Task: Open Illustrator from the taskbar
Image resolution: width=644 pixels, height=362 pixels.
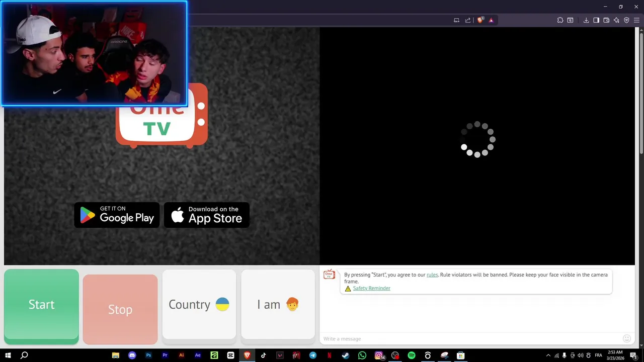Action: tap(182, 355)
